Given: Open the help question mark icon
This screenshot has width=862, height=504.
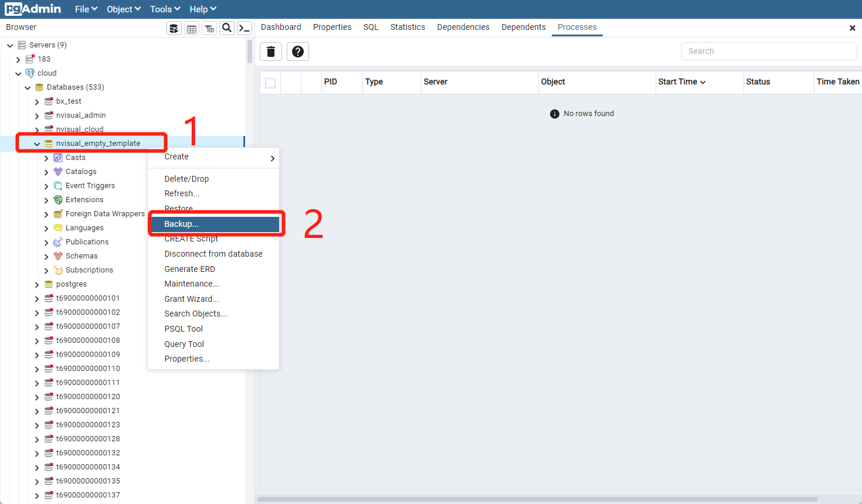Looking at the screenshot, I should (298, 52).
